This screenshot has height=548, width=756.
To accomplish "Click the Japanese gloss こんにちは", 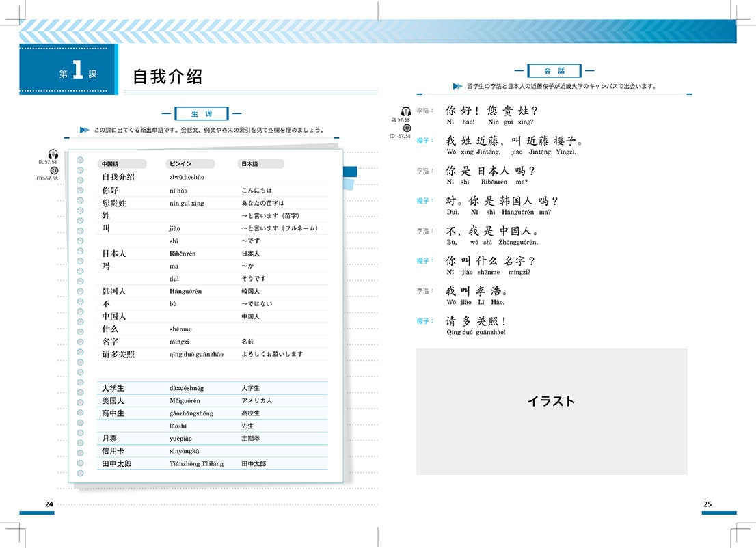I will tap(256, 191).
